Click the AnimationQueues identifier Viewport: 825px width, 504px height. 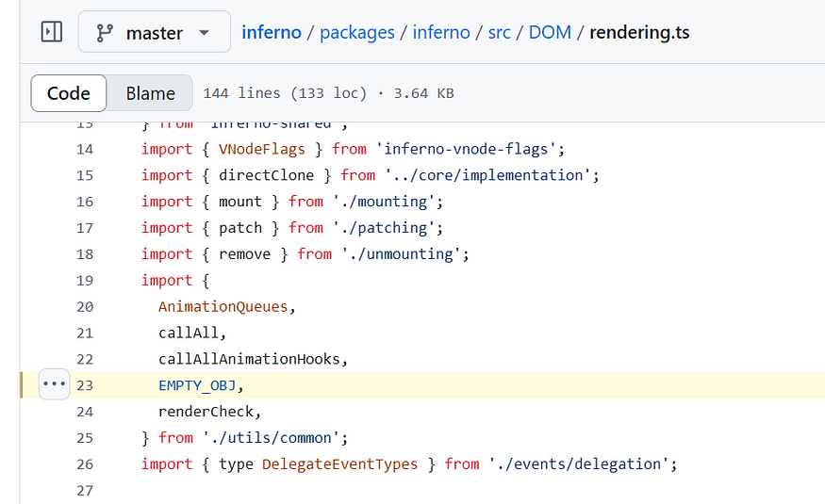(223, 307)
